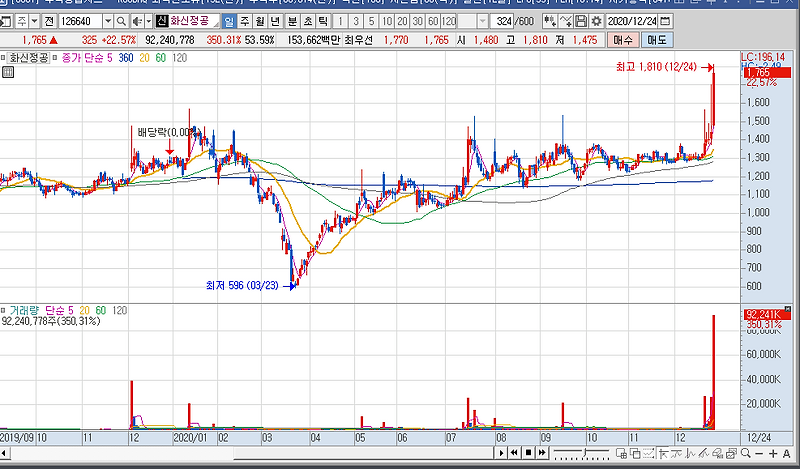Viewport: 800px width, 469px height.
Task: Open the speaker icon dropdown arrow
Action: (x=148, y=21)
